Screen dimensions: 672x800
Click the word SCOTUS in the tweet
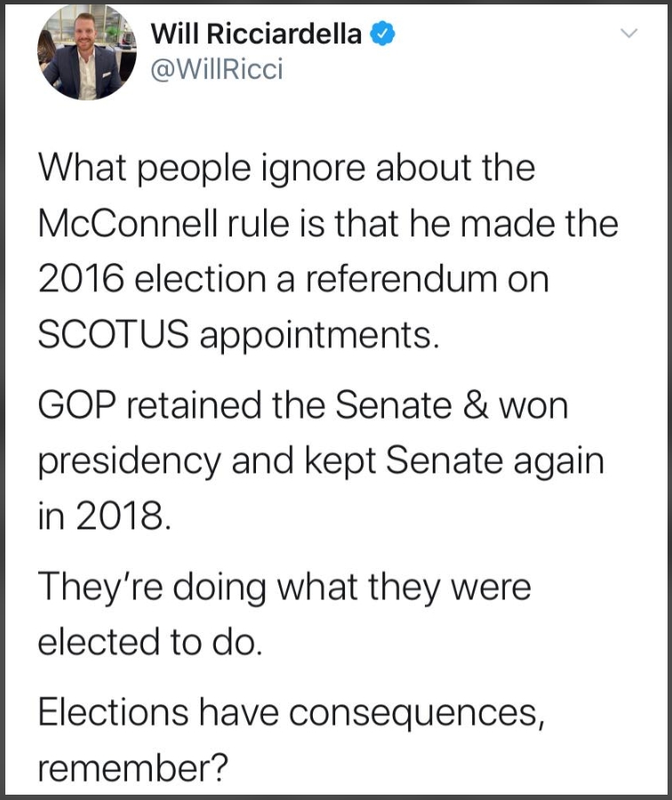tap(113, 335)
